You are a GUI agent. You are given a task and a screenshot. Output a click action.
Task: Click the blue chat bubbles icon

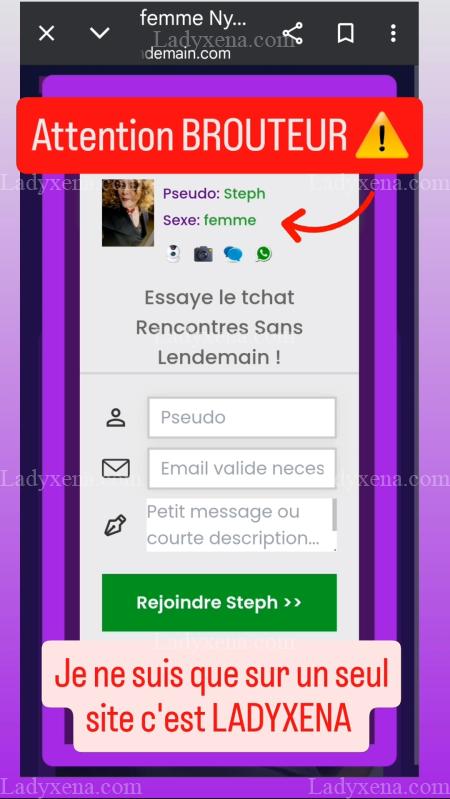233,254
